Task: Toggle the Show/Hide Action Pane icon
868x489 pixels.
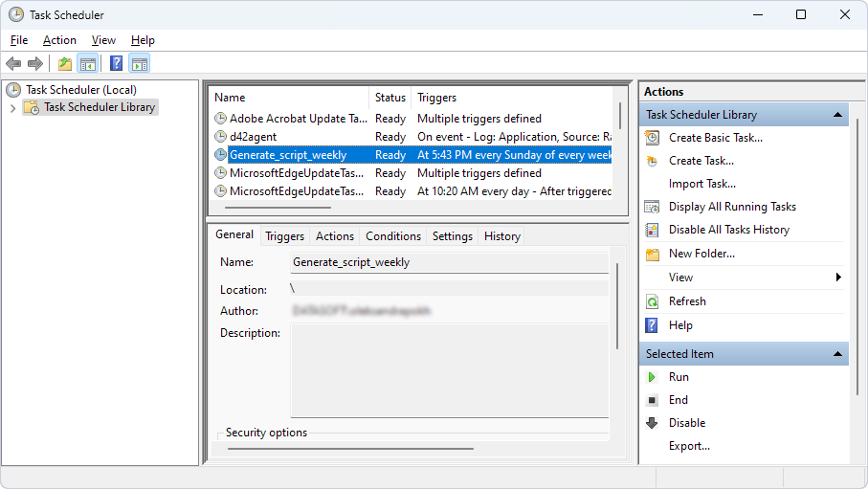Action: coord(139,64)
